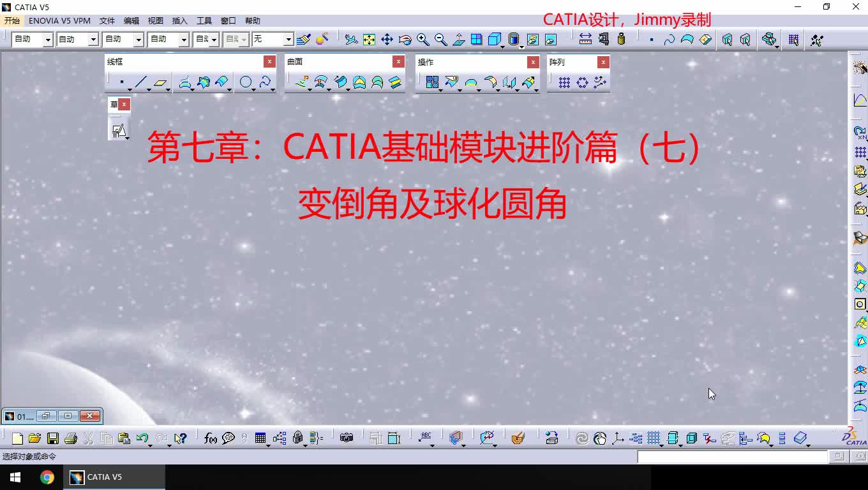The width and height of the screenshot is (868, 490).
Task: Open the 无 layer dropdown
Action: pos(288,40)
